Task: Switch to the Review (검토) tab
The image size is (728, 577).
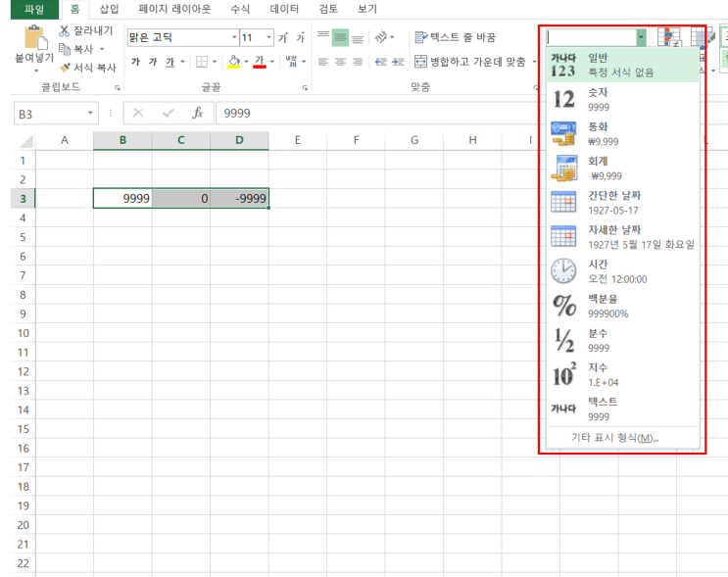Action: [328, 9]
